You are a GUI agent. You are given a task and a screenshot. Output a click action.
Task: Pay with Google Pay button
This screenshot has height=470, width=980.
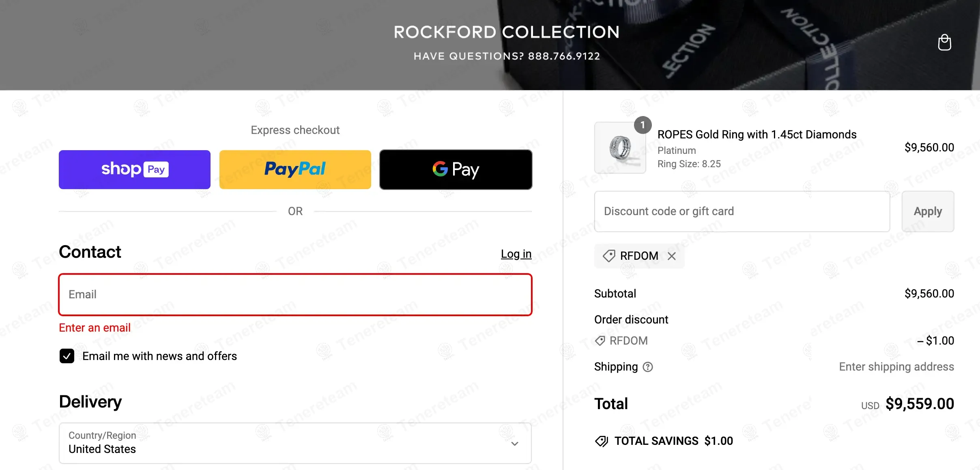point(456,170)
